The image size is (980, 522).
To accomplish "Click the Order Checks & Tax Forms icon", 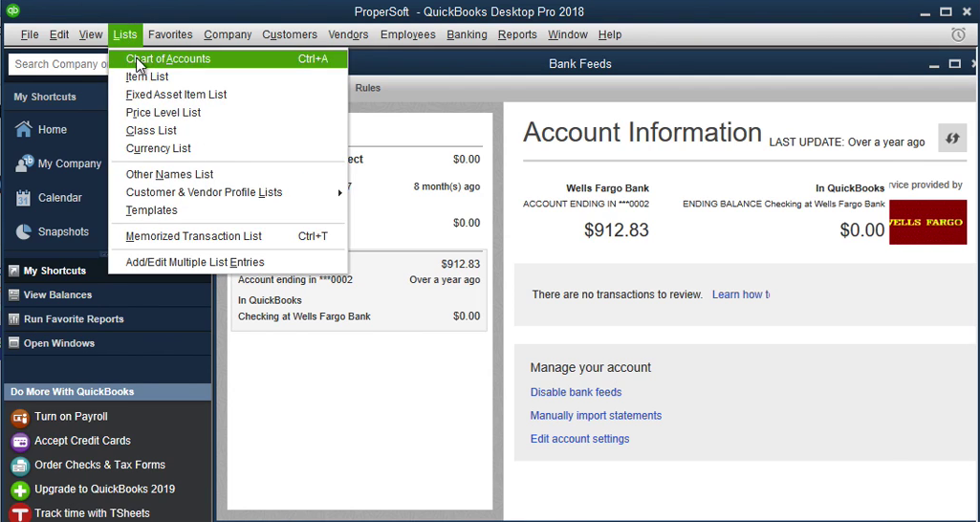I will (20, 466).
